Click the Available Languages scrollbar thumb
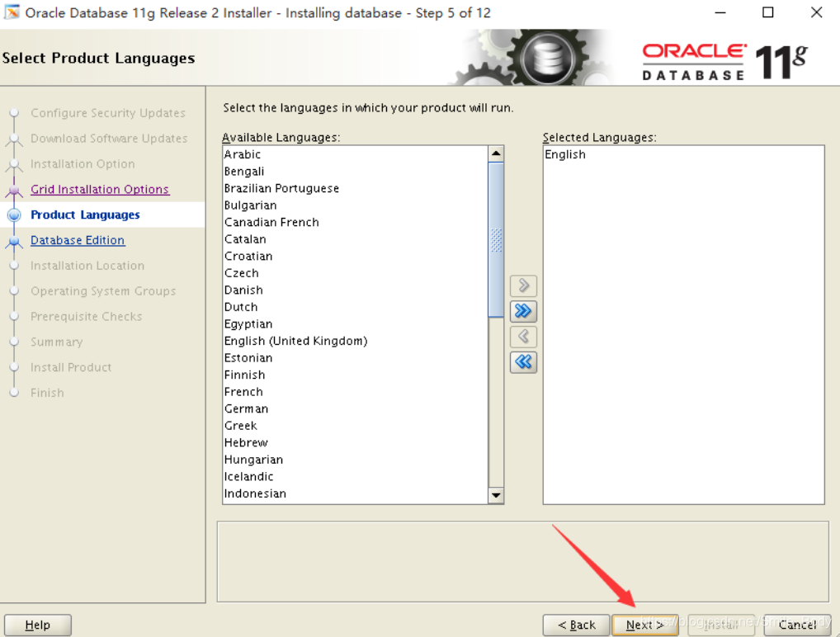 point(496,239)
